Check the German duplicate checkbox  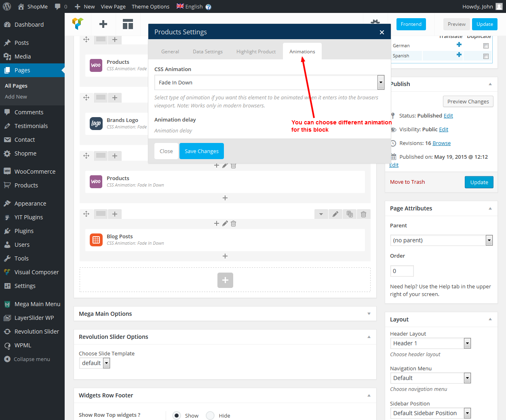tap(486, 46)
